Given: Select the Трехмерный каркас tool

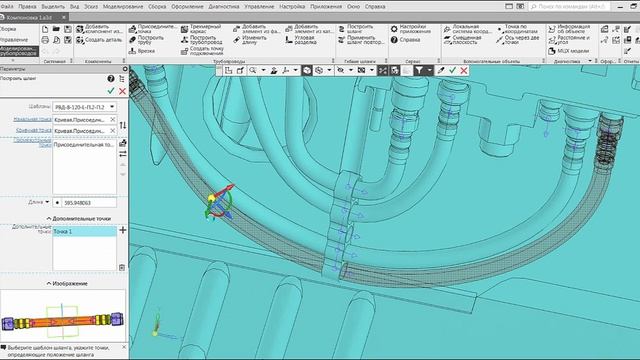Looking at the screenshot, I should [202, 29].
